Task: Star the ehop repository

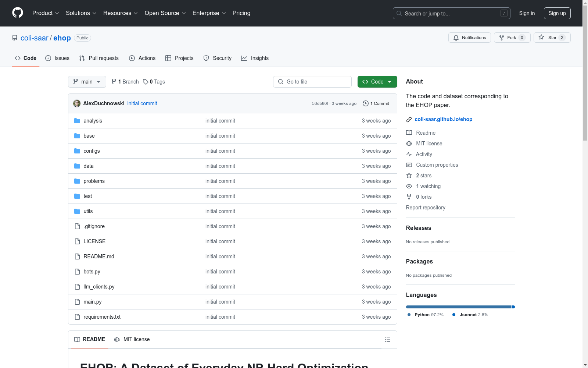Action: (x=552, y=38)
